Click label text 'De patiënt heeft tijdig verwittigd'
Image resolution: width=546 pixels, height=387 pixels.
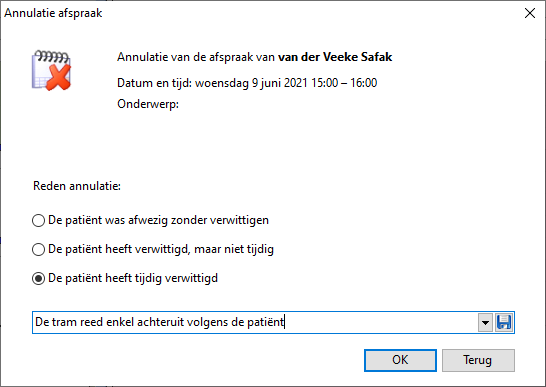pos(133,278)
